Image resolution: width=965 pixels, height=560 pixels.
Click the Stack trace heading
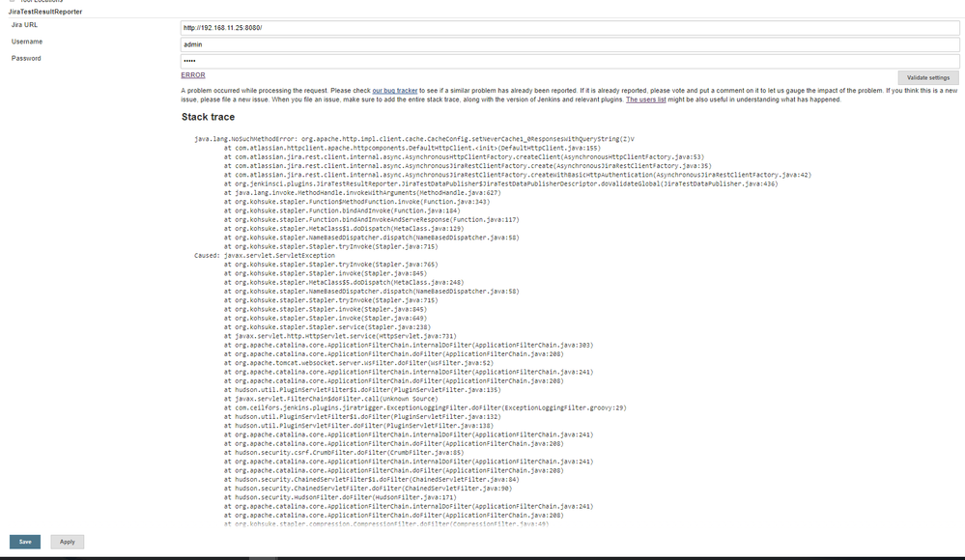[x=208, y=117]
